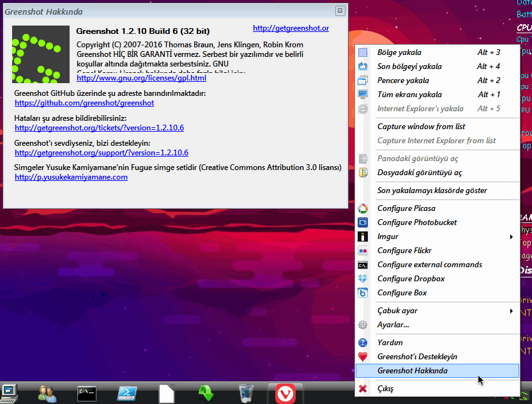Click the Greenshot 1.2.10 Build 6 version heading
Viewport: 532px width, 404px height.
[x=143, y=31]
